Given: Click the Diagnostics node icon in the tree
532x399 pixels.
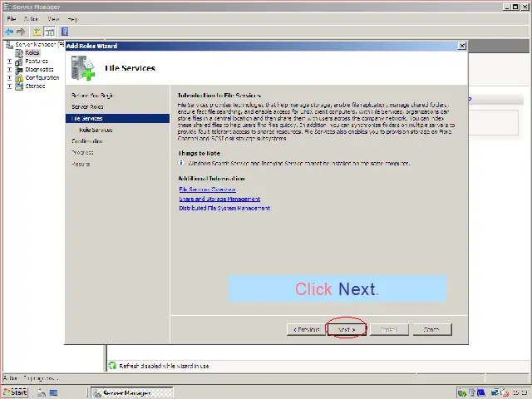Looking at the screenshot, I should click(19, 70).
